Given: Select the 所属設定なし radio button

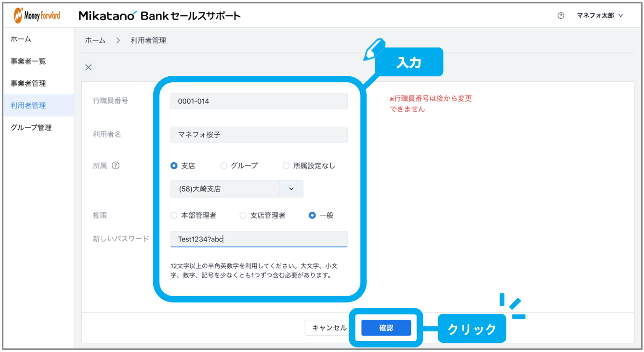Looking at the screenshot, I should pyautogui.click(x=286, y=166).
